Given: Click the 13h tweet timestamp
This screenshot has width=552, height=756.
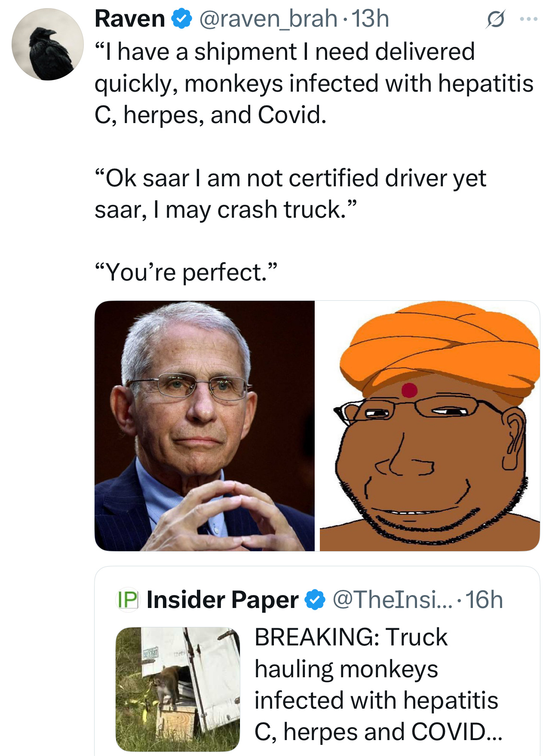Looking at the screenshot, I should tap(370, 19).
